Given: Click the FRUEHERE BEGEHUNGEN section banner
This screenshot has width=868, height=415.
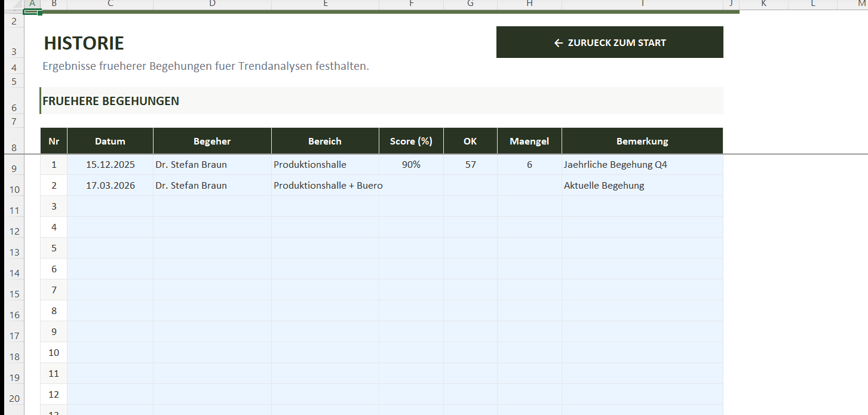Looking at the screenshot, I should click(x=111, y=101).
